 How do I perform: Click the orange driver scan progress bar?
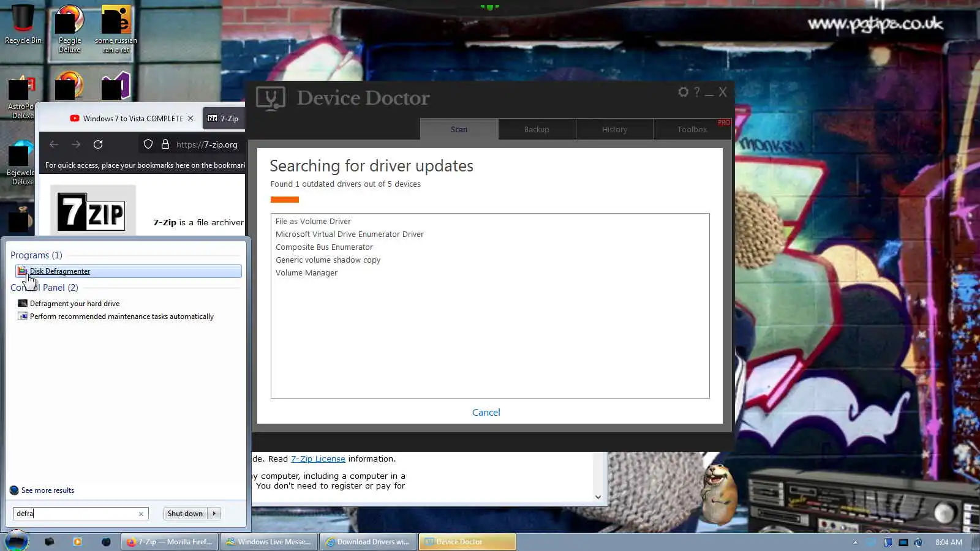285,200
